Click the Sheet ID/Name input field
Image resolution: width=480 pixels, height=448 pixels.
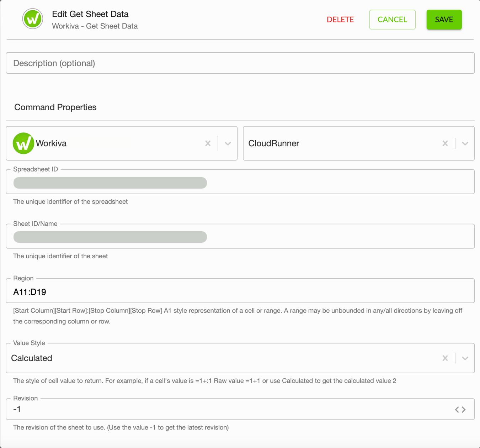pos(240,236)
